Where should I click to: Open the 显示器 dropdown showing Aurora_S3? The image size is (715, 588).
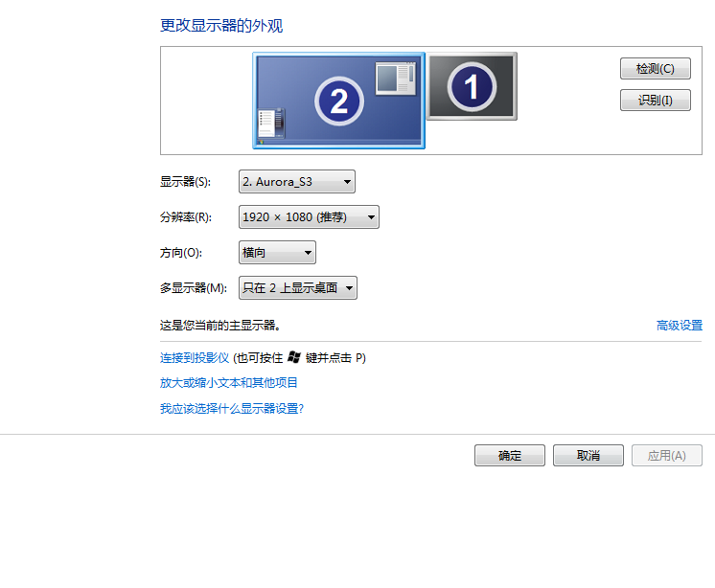coord(297,182)
